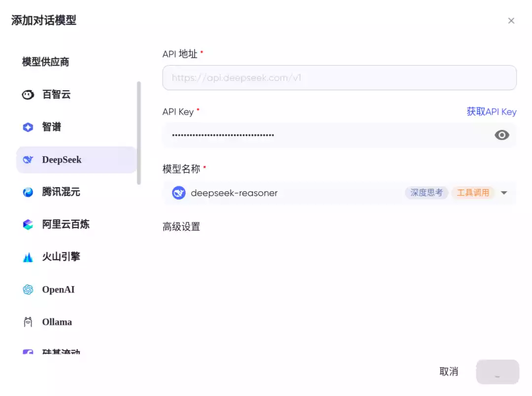Viewport: 532px width, 396px height.
Task: Click the 深度思考 capability tag
Action: [427, 193]
